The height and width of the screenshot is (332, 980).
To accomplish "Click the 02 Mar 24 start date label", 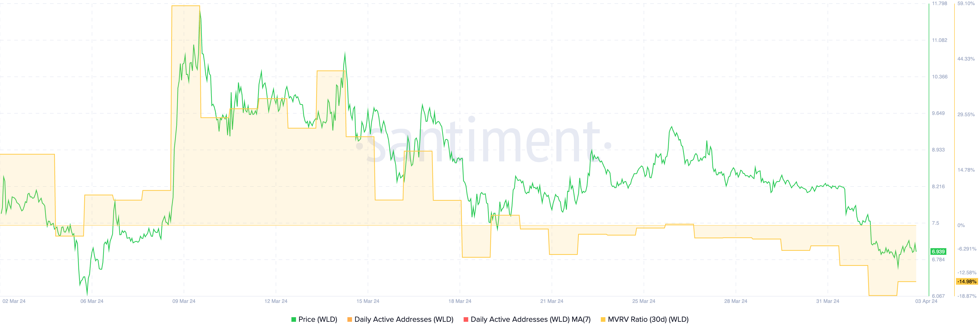I will [14, 301].
